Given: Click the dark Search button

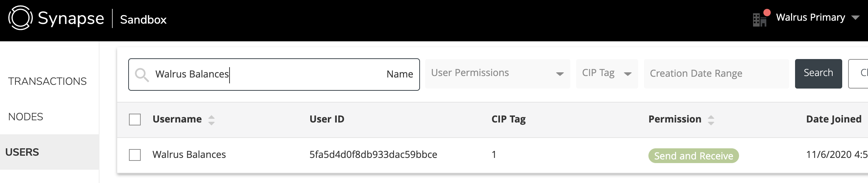Looking at the screenshot, I should (x=818, y=73).
